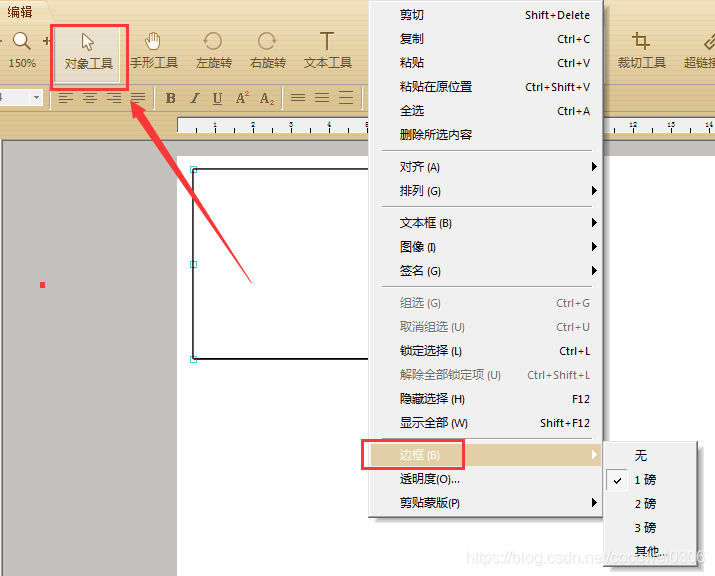Choose 全选 menu entry
This screenshot has height=576, width=715.
486,111
